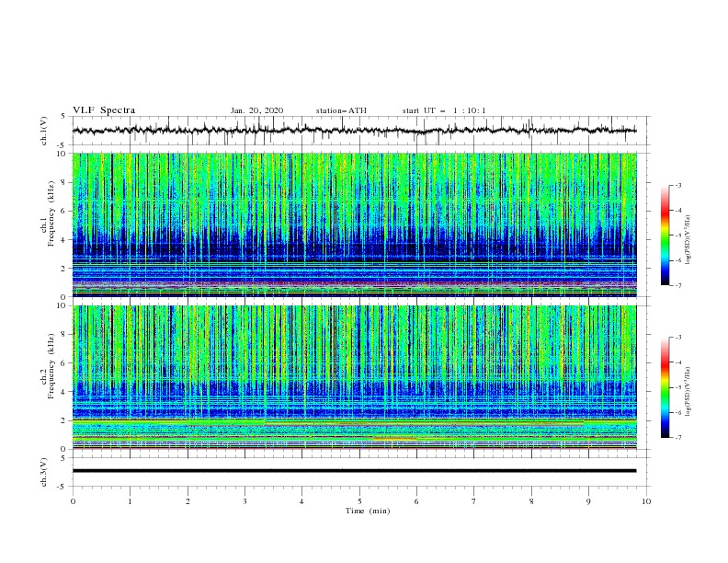Viewport: 728px width, 563px height.
Task: Click time axis tick label "6"
Action: pyautogui.click(x=416, y=501)
